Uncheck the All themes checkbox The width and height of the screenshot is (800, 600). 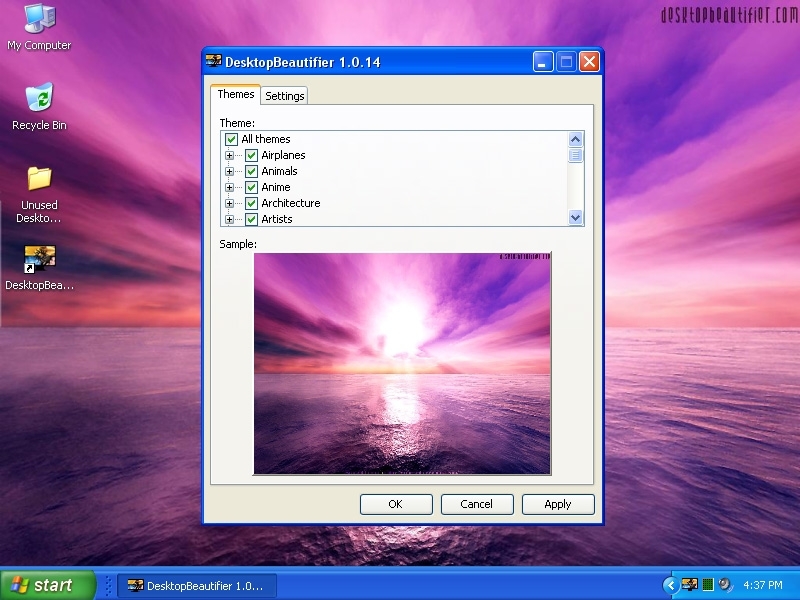231,139
